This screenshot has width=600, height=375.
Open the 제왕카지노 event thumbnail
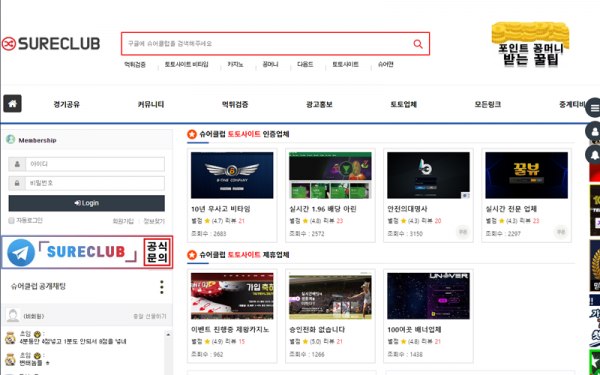tap(232, 296)
